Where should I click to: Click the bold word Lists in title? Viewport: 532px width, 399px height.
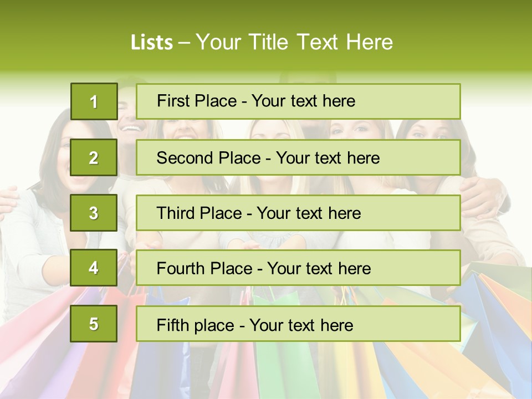151,43
